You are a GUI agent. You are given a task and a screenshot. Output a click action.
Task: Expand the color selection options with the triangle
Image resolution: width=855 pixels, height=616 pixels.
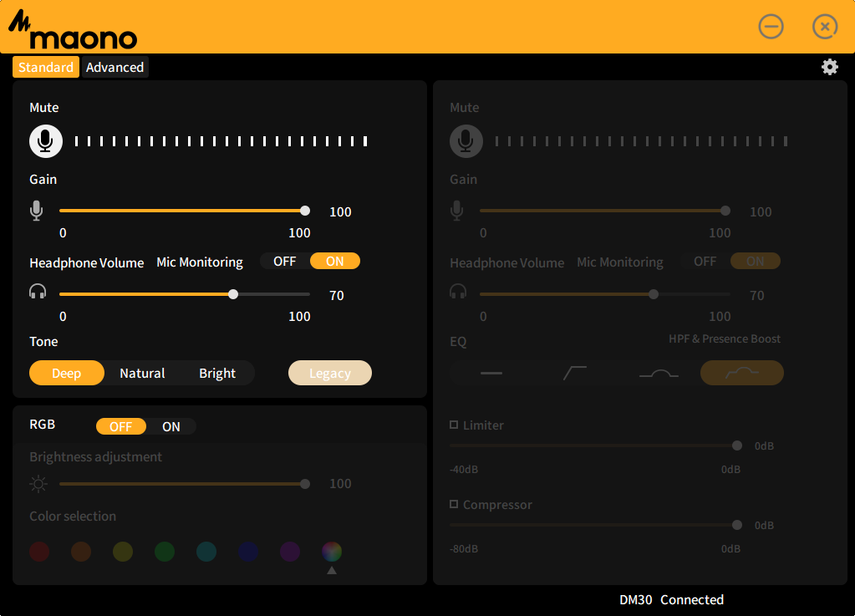pyautogui.click(x=331, y=569)
